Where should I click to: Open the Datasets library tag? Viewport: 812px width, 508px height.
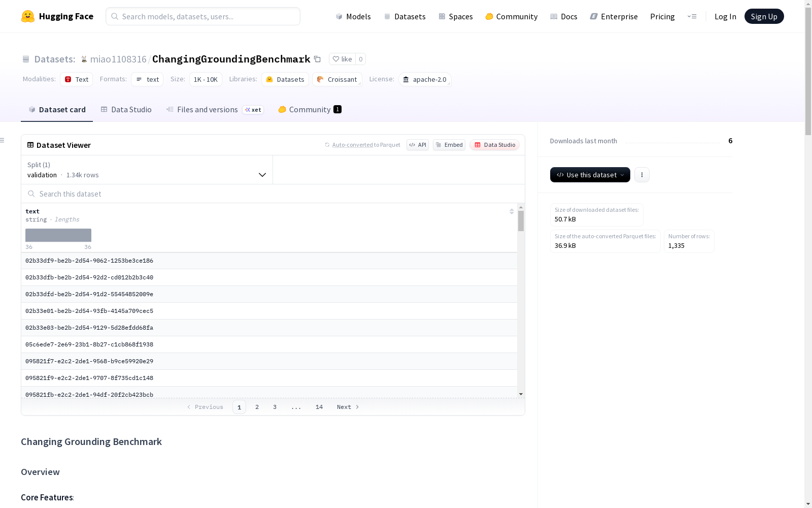pos(285,79)
